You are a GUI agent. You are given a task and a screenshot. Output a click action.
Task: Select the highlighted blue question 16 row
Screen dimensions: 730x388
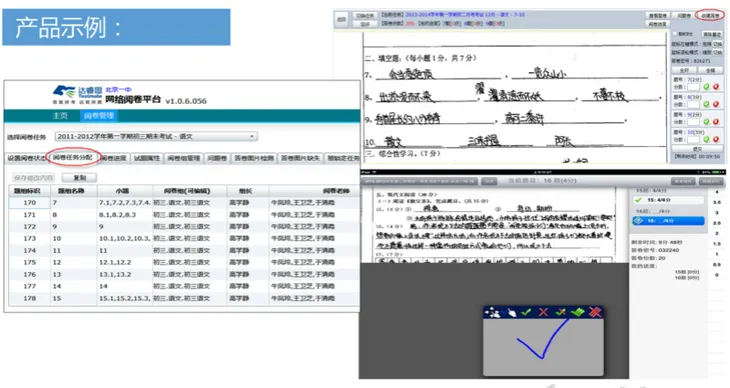point(668,220)
